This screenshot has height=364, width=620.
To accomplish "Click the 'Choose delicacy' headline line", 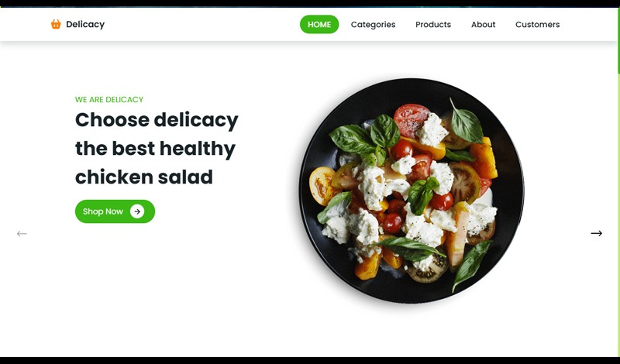I will (157, 120).
